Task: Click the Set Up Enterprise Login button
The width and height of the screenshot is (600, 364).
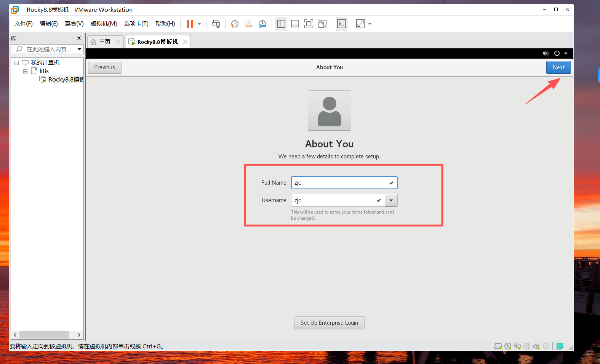Action: 329,323
